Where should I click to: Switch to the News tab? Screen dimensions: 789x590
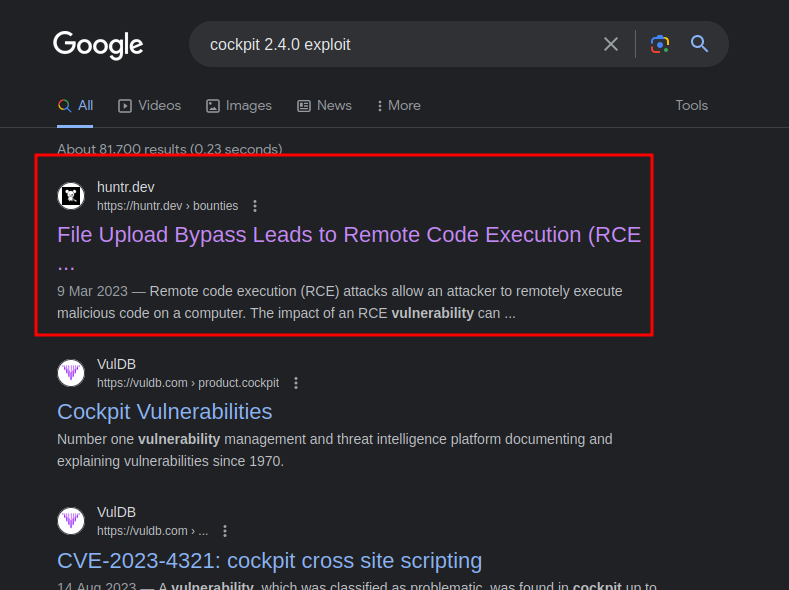coord(324,106)
